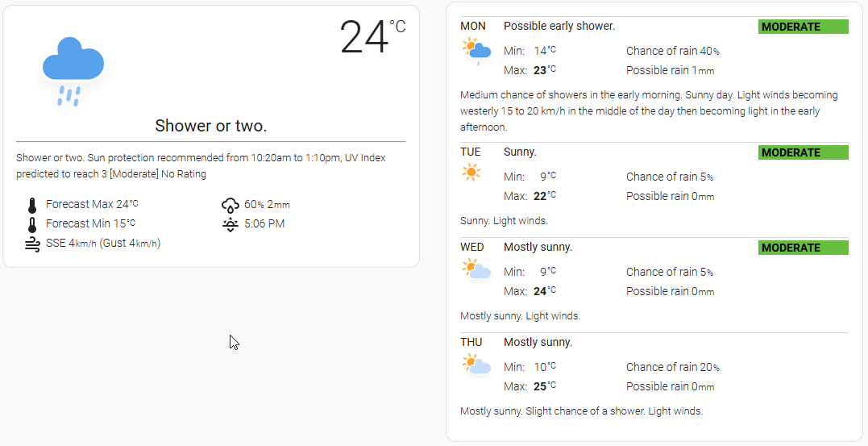Select the THU day label
Screen dimensions: 868x446
pos(471,343)
